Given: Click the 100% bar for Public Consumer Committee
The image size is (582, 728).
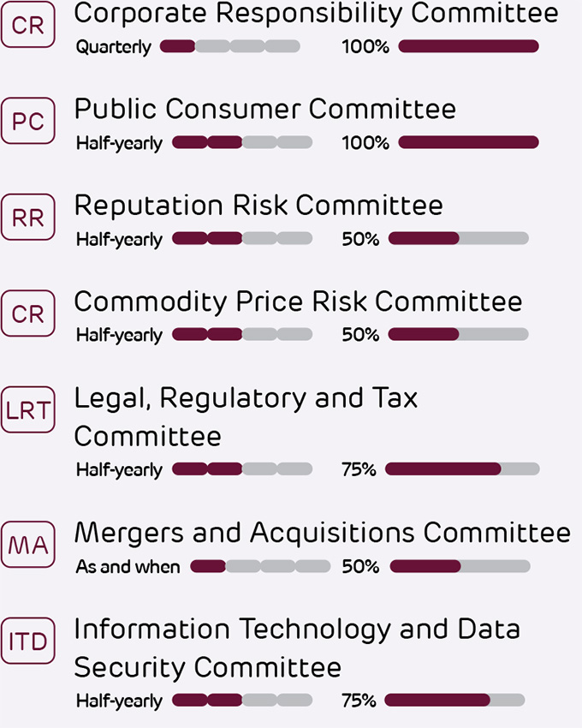Looking at the screenshot, I should point(469,142).
